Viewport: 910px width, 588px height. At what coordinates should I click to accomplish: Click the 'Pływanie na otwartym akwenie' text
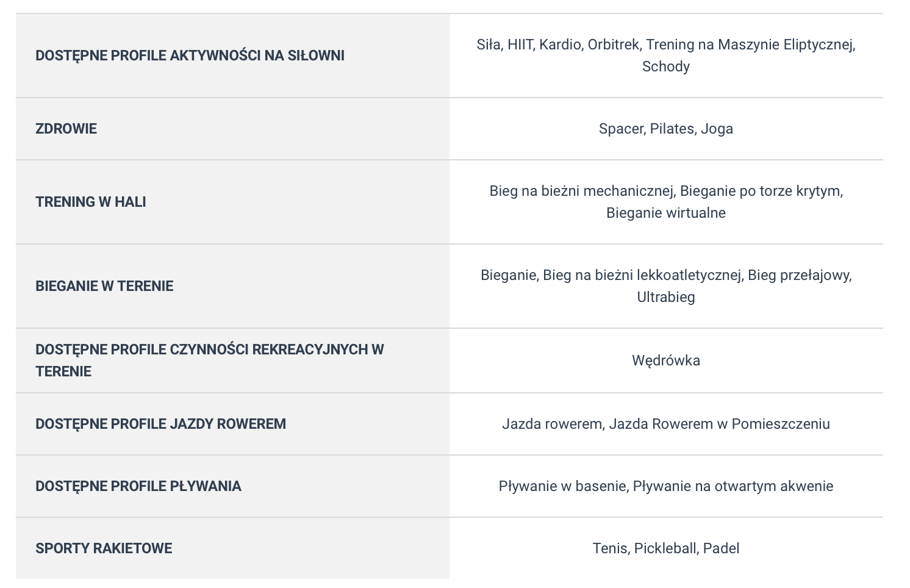pyautogui.click(x=733, y=486)
